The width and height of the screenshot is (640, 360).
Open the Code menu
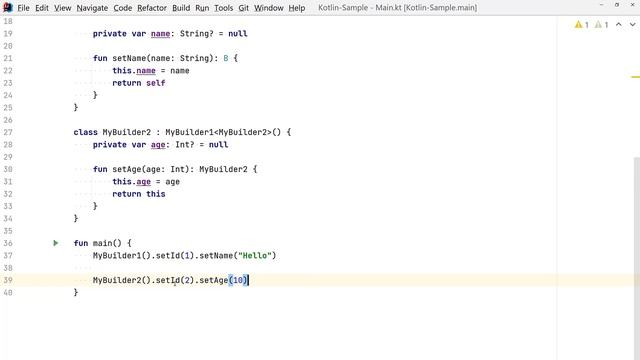coord(122,8)
